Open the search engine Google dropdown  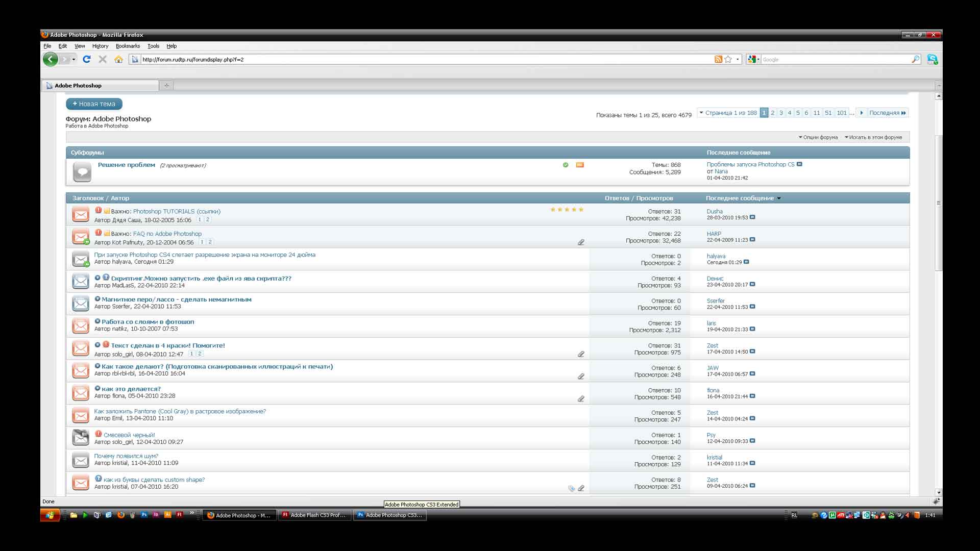(x=753, y=59)
